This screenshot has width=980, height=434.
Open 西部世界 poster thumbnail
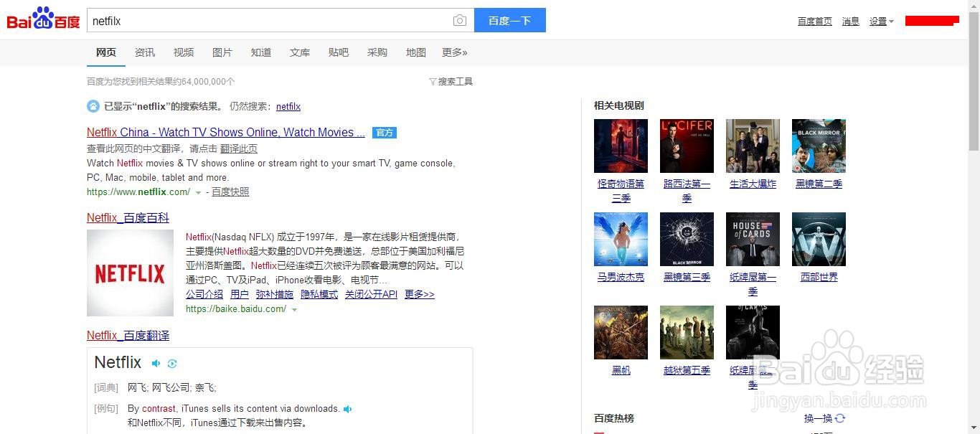coord(819,239)
